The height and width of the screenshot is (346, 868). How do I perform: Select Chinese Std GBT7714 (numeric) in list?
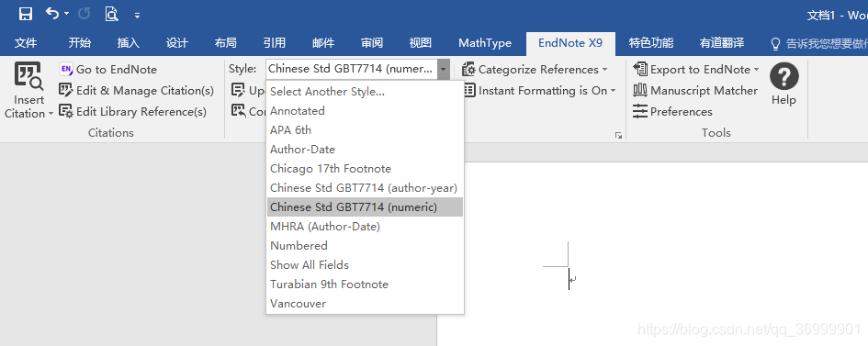click(365, 207)
